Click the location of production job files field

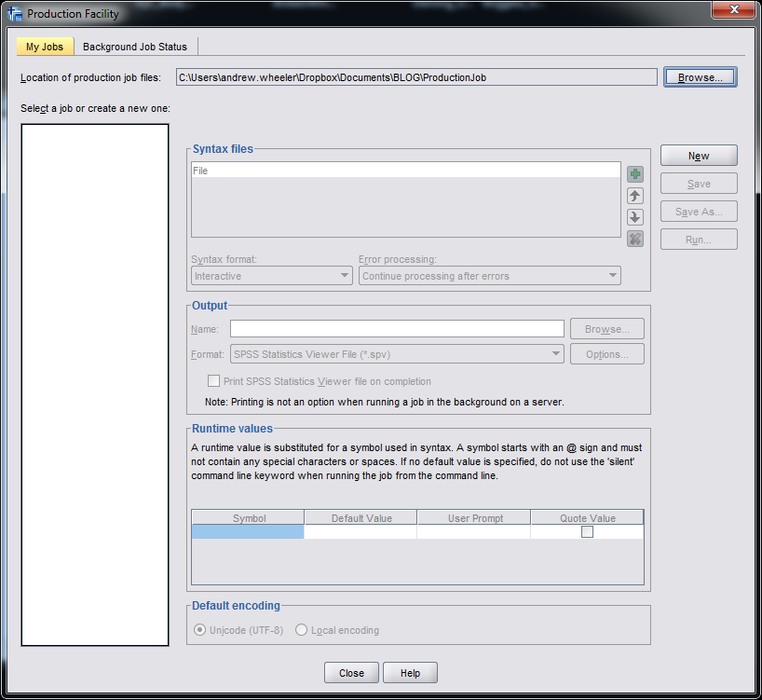pos(416,77)
